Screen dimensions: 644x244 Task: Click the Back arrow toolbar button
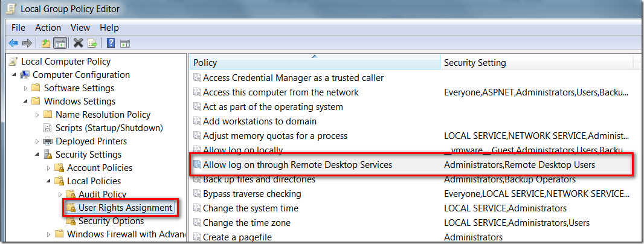tap(13, 43)
